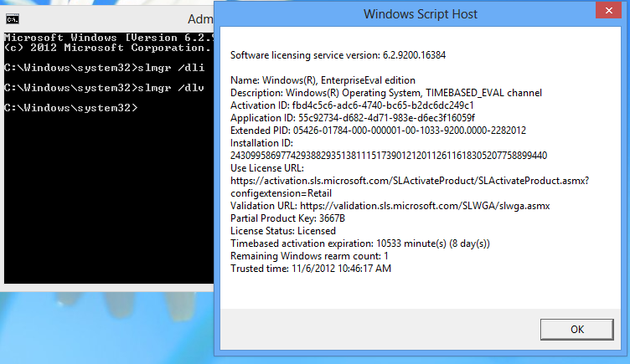Image resolution: width=630 pixels, height=364 pixels.
Task: Click the OK button in Windows Script Host
Action: (x=576, y=330)
